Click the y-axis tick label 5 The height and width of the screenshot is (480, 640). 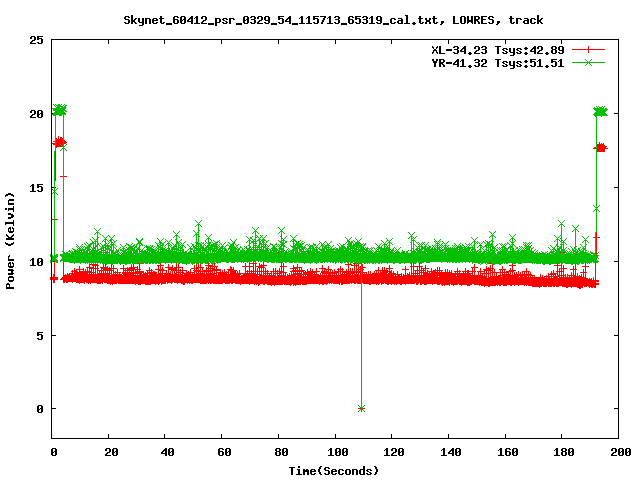click(40, 336)
